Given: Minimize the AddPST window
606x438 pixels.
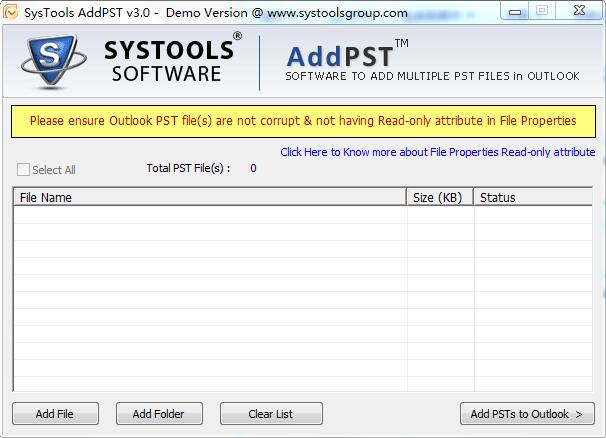Looking at the screenshot, I should (514, 12).
